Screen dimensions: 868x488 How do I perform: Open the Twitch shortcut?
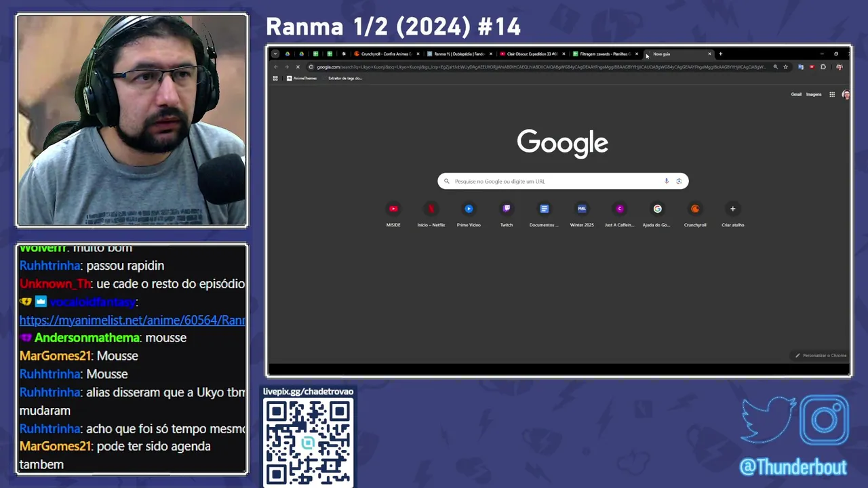[x=507, y=215]
